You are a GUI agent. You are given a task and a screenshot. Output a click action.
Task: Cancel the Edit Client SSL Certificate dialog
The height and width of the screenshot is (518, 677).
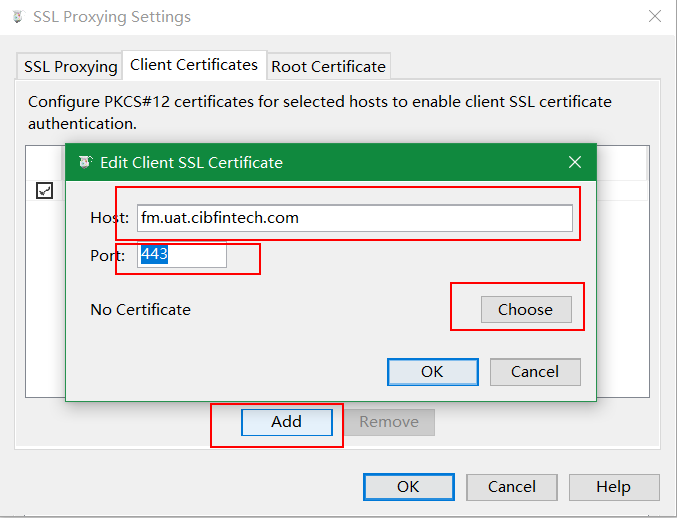tap(535, 372)
